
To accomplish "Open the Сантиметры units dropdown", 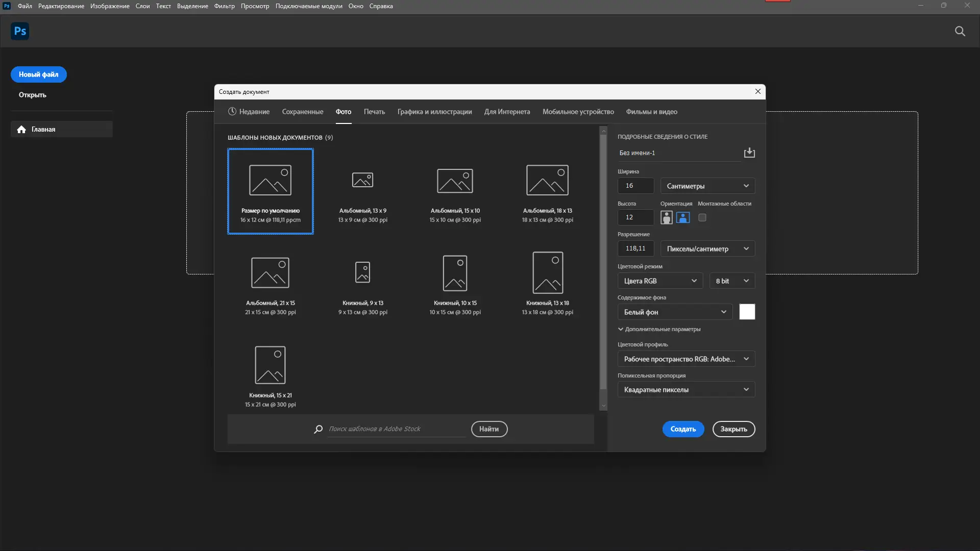I will [x=707, y=186].
